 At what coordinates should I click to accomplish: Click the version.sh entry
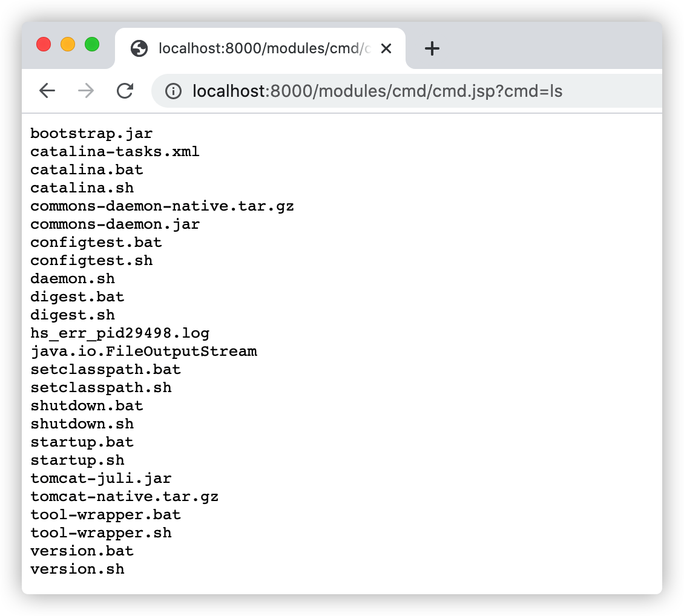pyautogui.click(x=77, y=569)
